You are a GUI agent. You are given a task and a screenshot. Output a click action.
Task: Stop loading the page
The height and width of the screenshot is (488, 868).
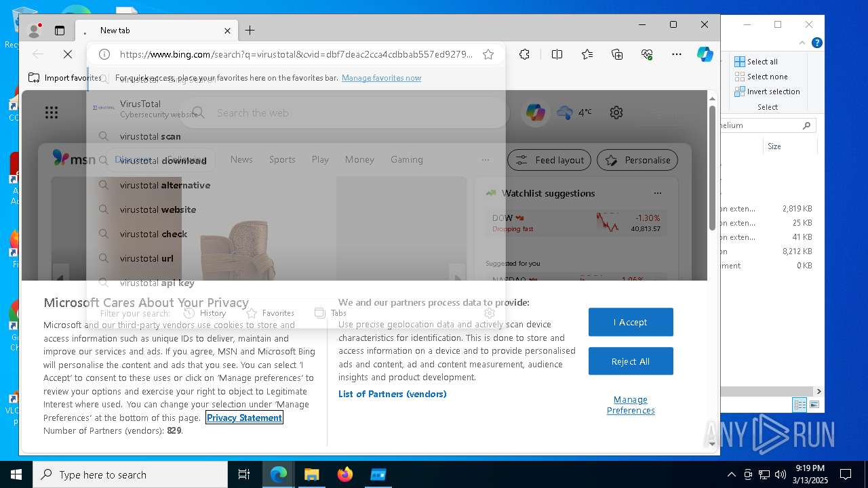point(68,54)
